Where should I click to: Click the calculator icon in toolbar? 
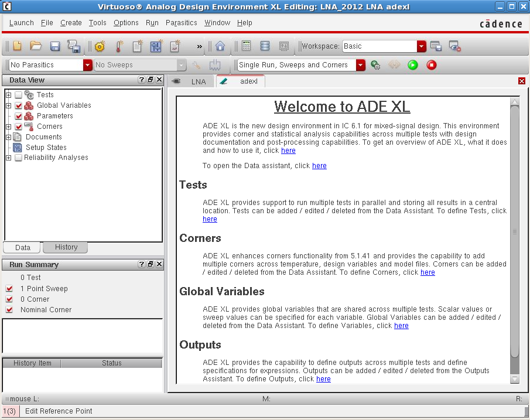(247, 46)
